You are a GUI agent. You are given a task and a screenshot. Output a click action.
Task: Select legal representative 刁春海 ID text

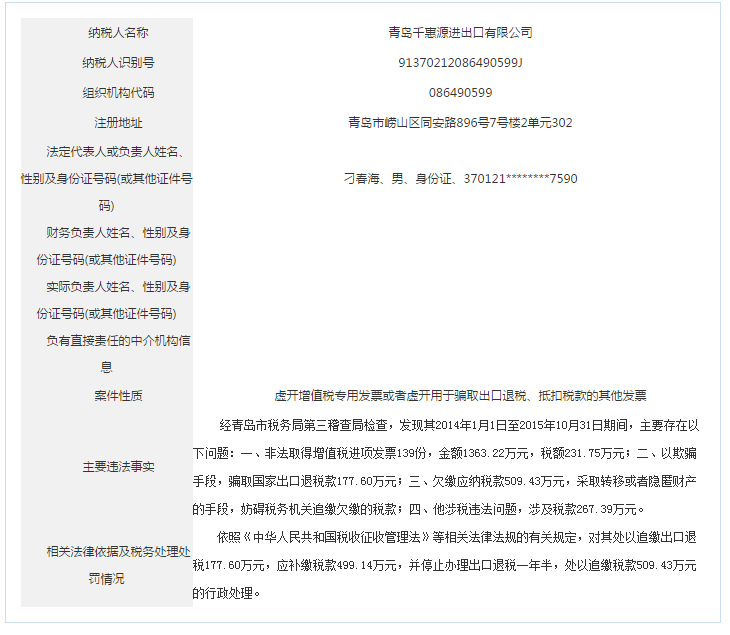click(x=460, y=179)
